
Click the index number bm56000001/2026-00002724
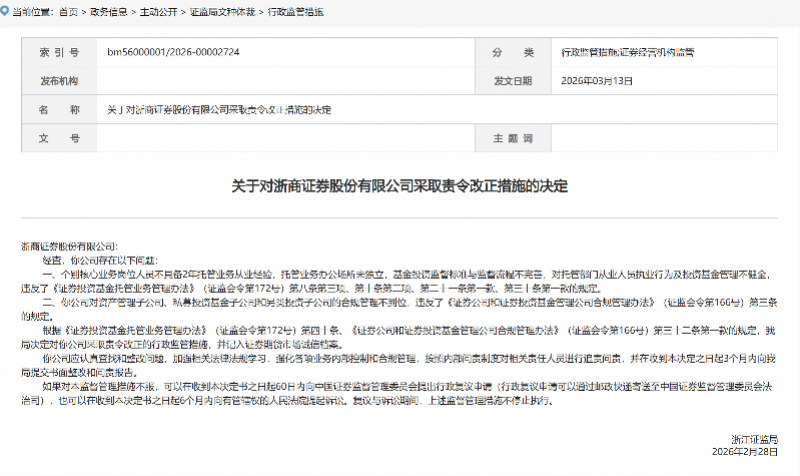(x=172, y=51)
